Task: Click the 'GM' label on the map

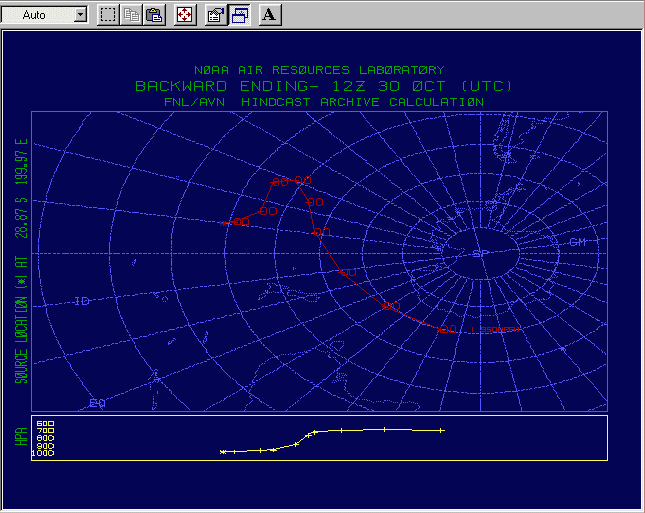Action: (x=577, y=243)
